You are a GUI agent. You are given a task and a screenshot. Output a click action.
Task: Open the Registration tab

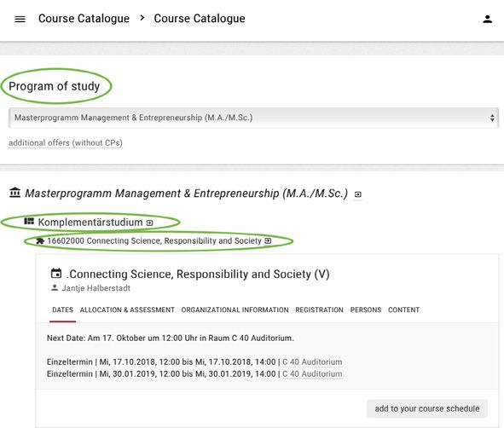tap(319, 309)
